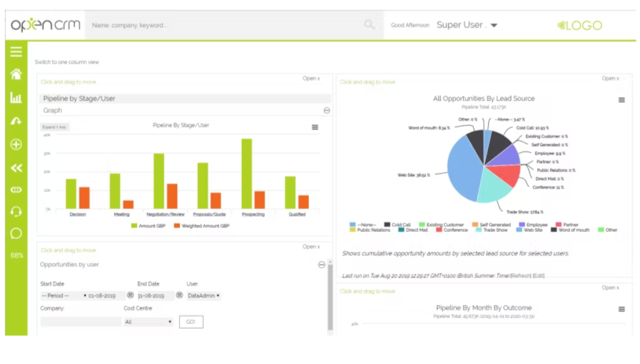640x364 pixels.
Task: Open the quick-create plus icon in sidebar
Action: [16, 144]
